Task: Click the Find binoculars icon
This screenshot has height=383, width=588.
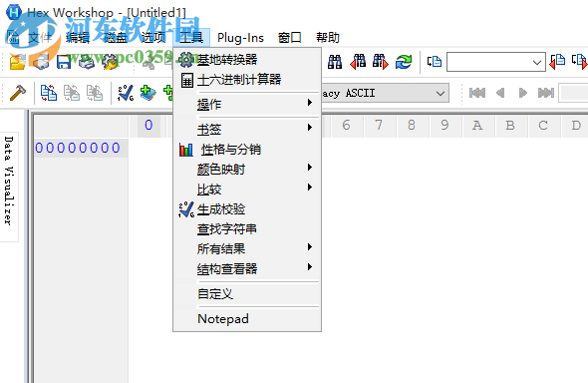Action: 335,62
